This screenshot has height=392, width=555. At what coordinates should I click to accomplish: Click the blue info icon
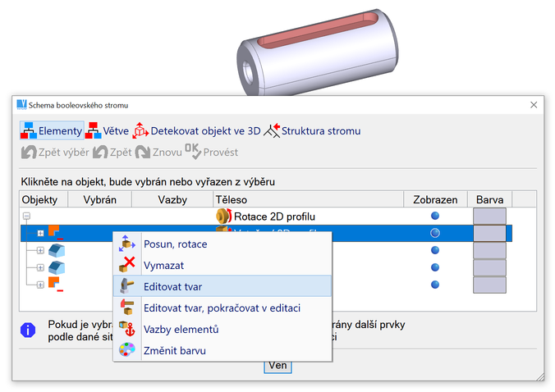pyautogui.click(x=30, y=330)
